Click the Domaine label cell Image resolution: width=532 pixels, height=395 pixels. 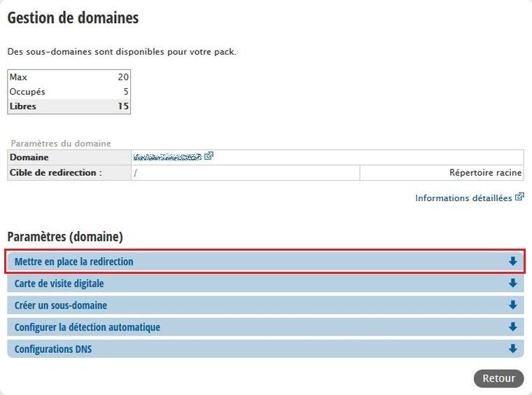[69, 158]
